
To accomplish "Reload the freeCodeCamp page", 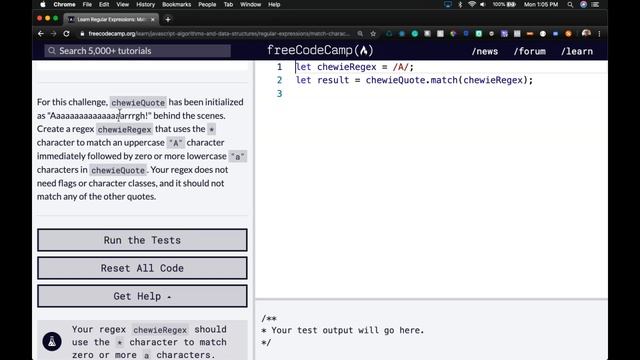I will click(67, 34).
